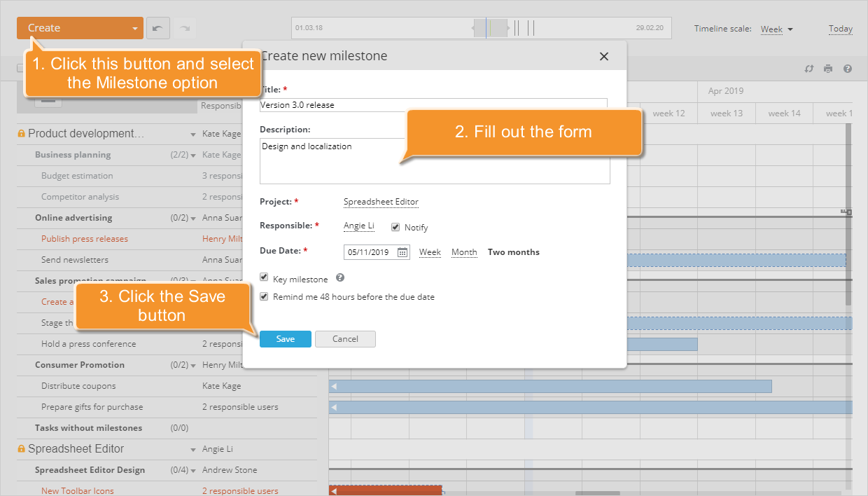Screen dimensions: 868x496
Task: Click the help icon next to Key milestone
Action: [x=339, y=277]
